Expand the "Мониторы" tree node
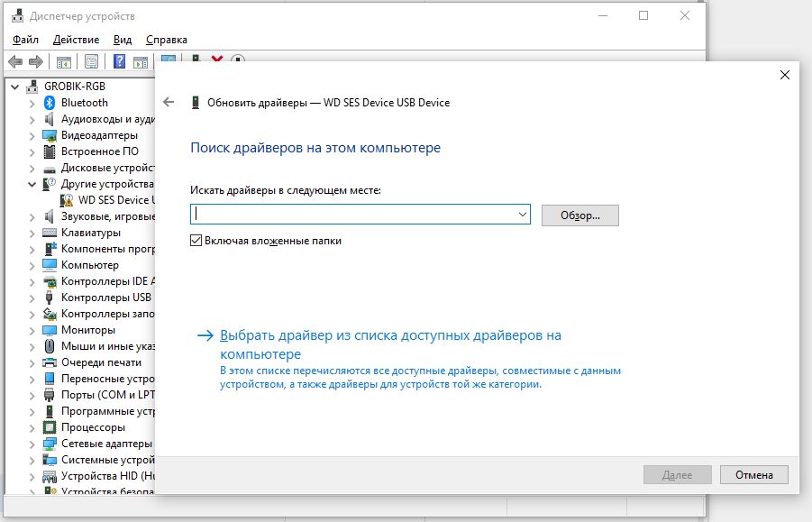This screenshot has height=522, width=812. (x=32, y=330)
